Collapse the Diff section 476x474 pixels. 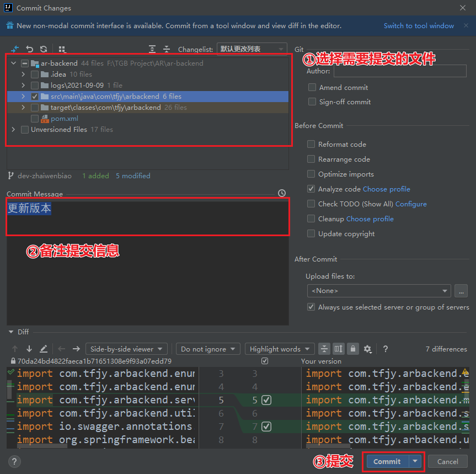[x=11, y=332]
